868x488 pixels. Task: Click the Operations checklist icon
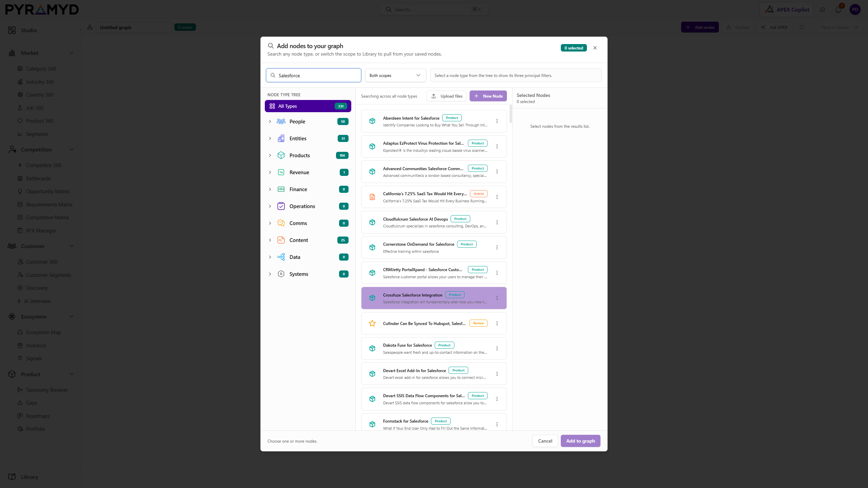(281, 206)
